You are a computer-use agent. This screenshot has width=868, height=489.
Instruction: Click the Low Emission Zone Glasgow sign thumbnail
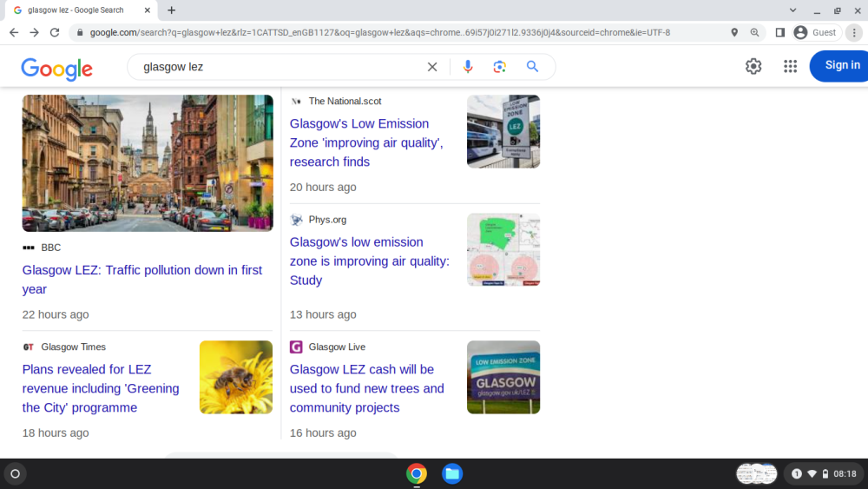(503, 377)
